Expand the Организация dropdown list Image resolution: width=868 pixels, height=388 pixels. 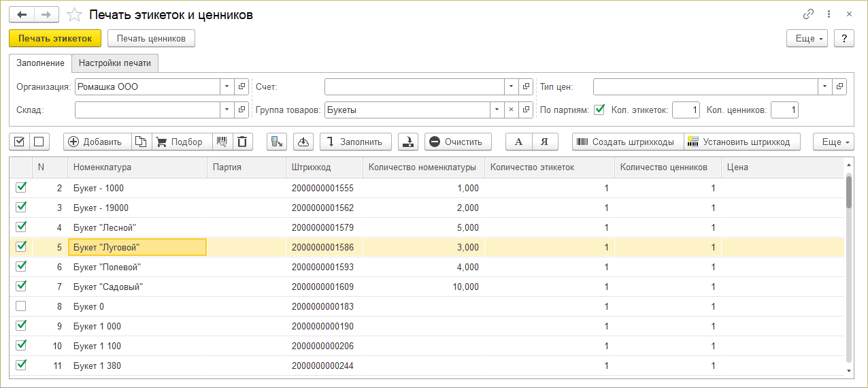tap(227, 87)
